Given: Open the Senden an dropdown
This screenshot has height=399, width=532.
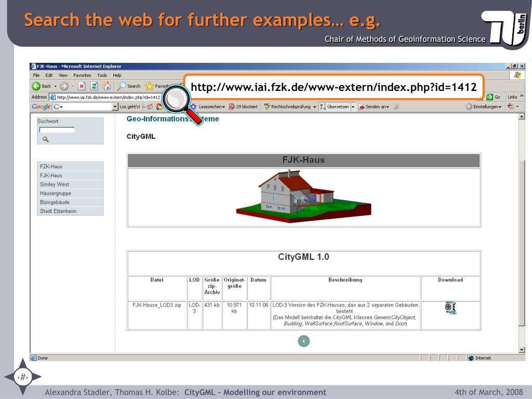Looking at the screenshot, I should coord(377,107).
